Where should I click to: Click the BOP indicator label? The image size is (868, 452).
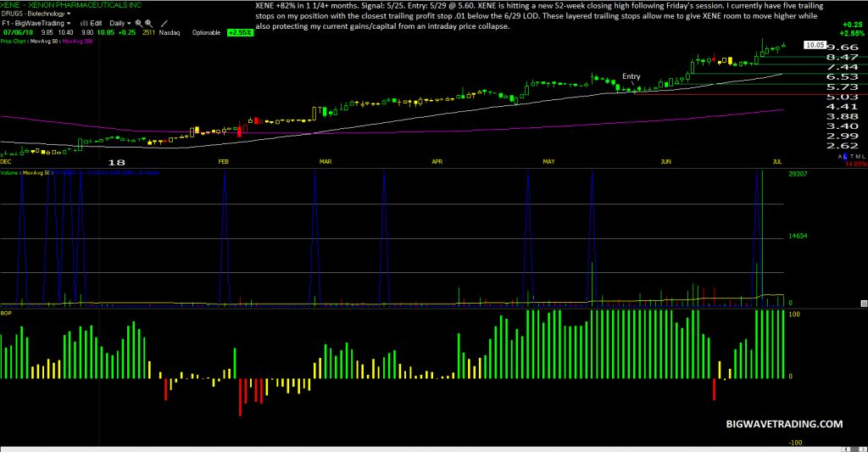[6, 314]
